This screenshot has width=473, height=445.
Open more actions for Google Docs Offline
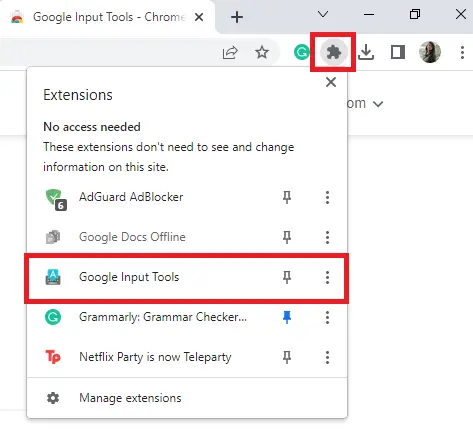[x=327, y=237]
